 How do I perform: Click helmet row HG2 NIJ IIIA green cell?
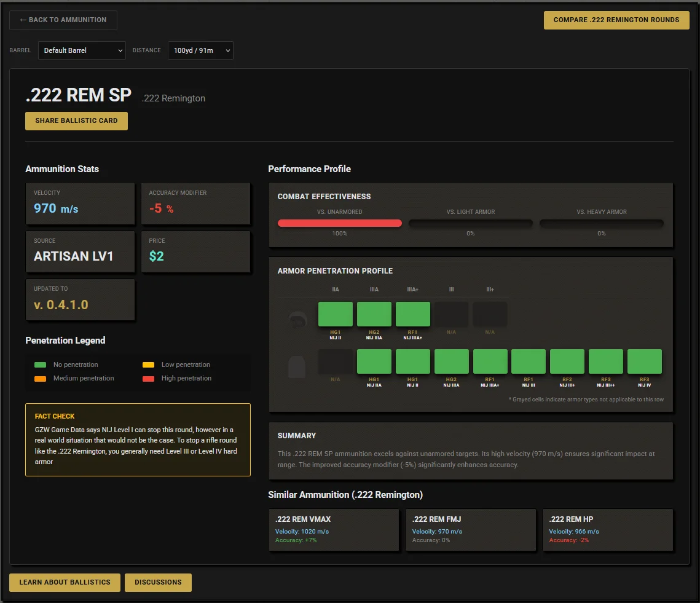374,314
